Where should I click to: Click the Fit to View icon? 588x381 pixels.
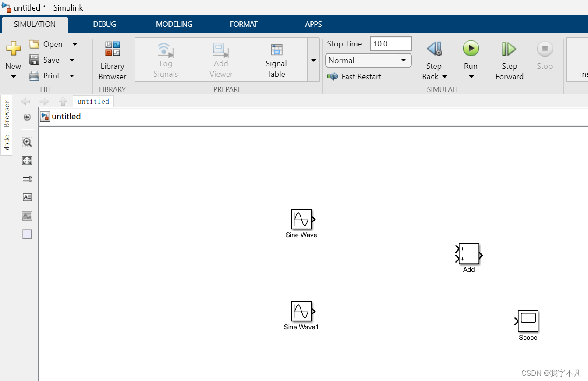[x=27, y=160]
